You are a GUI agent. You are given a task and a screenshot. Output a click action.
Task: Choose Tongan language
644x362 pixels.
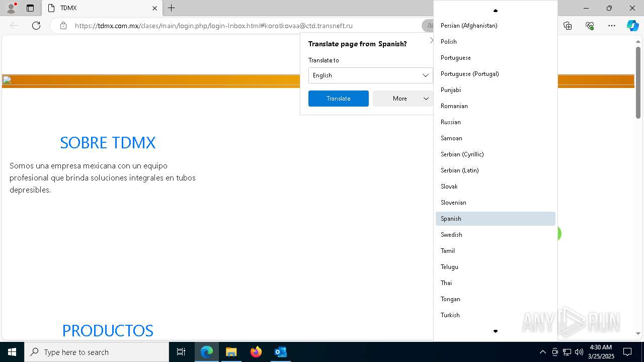496,299
